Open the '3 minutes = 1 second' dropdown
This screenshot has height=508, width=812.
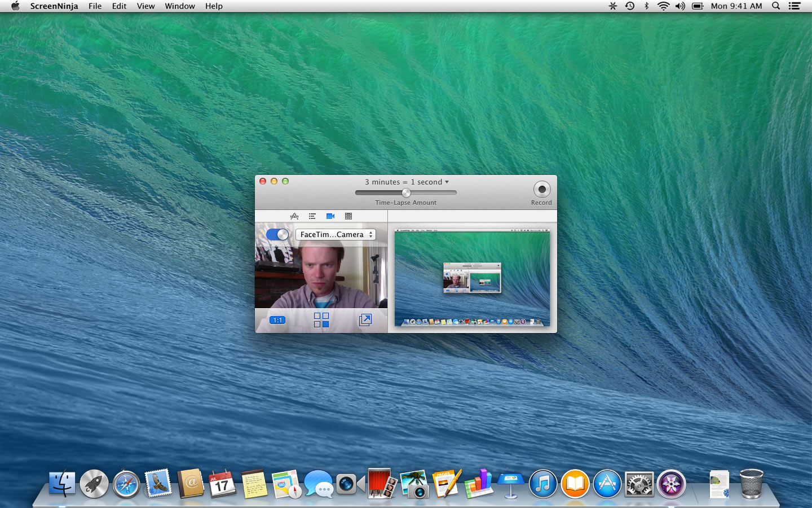(x=407, y=182)
